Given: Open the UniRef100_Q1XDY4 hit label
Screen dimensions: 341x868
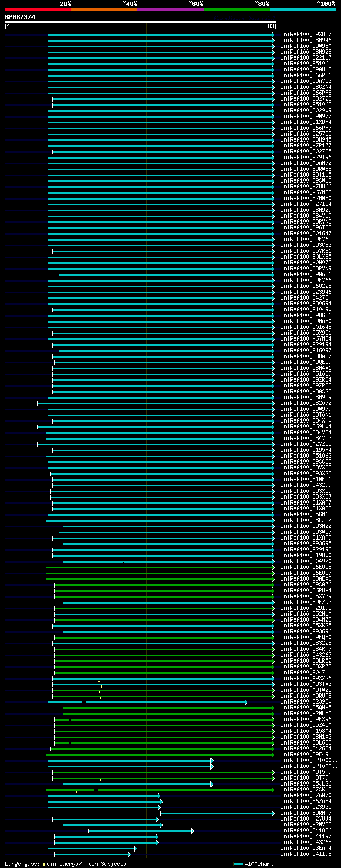Looking at the screenshot, I should [x=306, y=122].
